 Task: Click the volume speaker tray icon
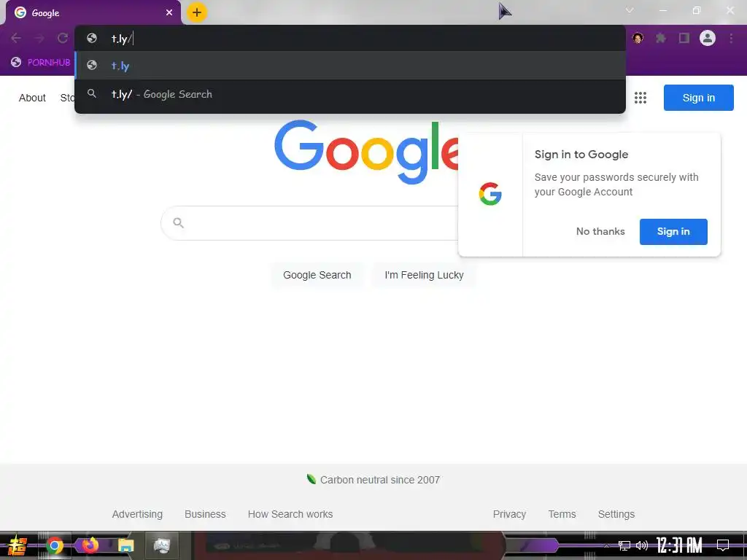[x=642, y=545]
